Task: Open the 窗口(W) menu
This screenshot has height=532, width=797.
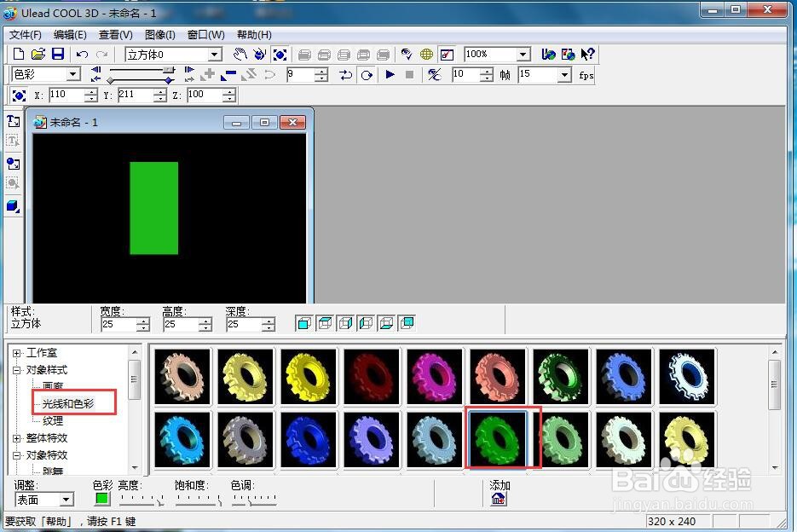Action: 206,35
